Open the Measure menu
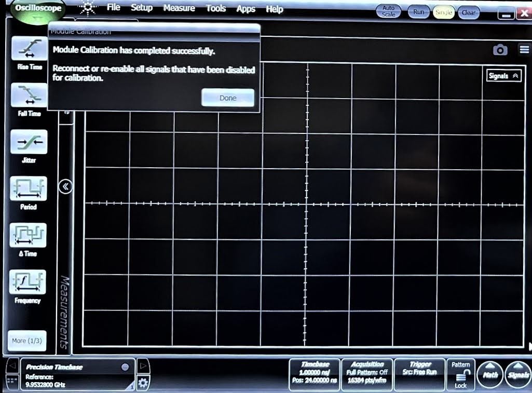 pos(179,8)
